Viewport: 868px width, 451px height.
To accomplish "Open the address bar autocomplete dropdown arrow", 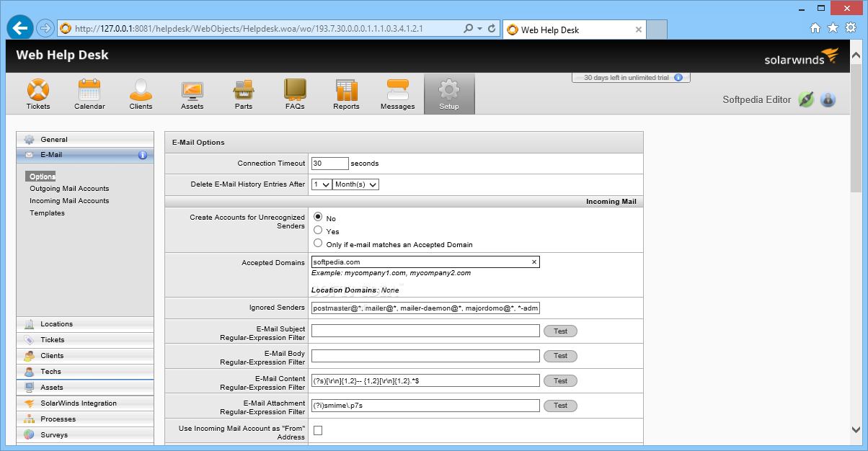I will tap(480, 29).
